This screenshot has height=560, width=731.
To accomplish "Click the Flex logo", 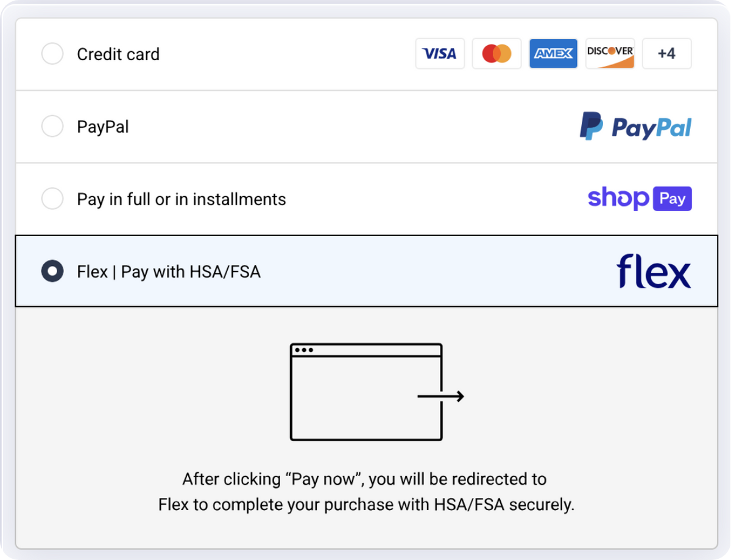I will pyautogui.click(x=654, y=271).
